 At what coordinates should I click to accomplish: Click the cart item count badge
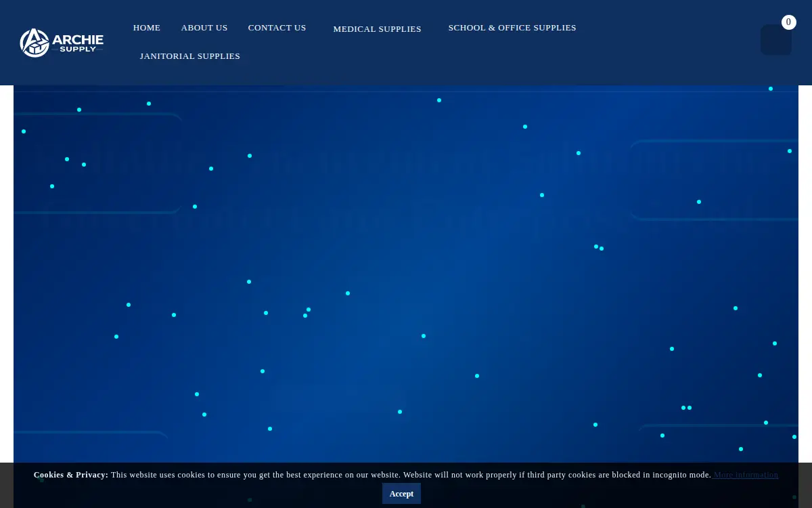[x=788, y=22]
